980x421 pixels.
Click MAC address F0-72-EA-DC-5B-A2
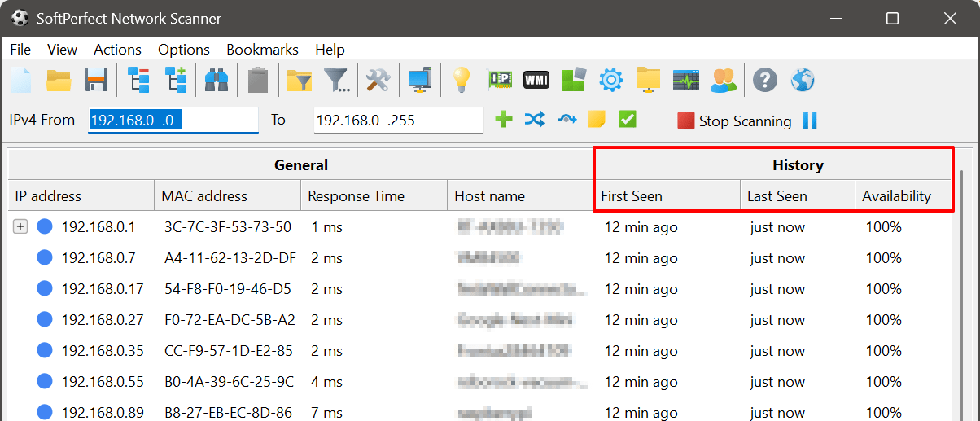point(230,320)
